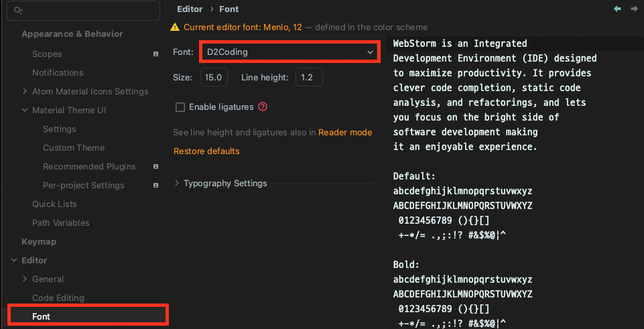Viewport: 644px width, 329px height.
Task: Enable ligatures checkbox
Action: click(180, 107)
